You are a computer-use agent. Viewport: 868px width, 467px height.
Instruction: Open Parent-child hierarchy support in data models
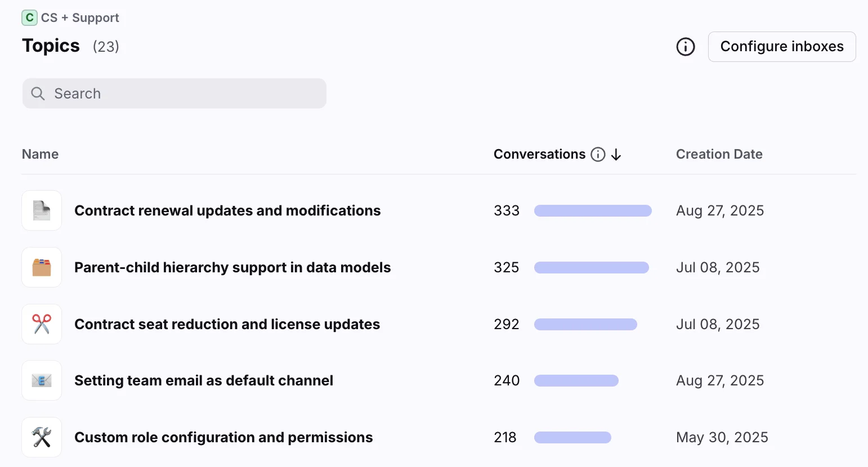[x=232, y=267]
